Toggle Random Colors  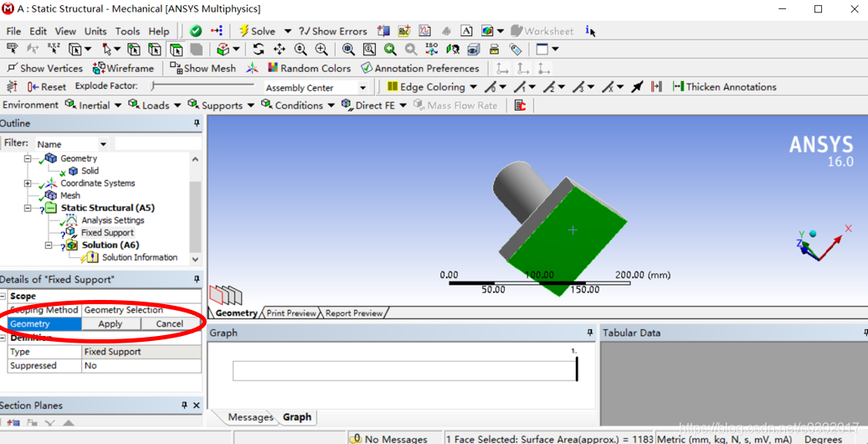click(310, 68)
